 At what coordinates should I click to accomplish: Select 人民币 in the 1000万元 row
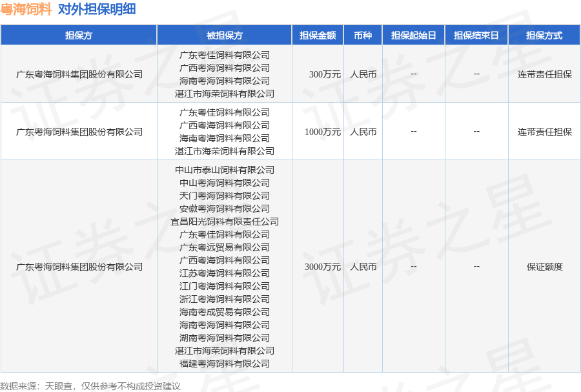(363, 132)
